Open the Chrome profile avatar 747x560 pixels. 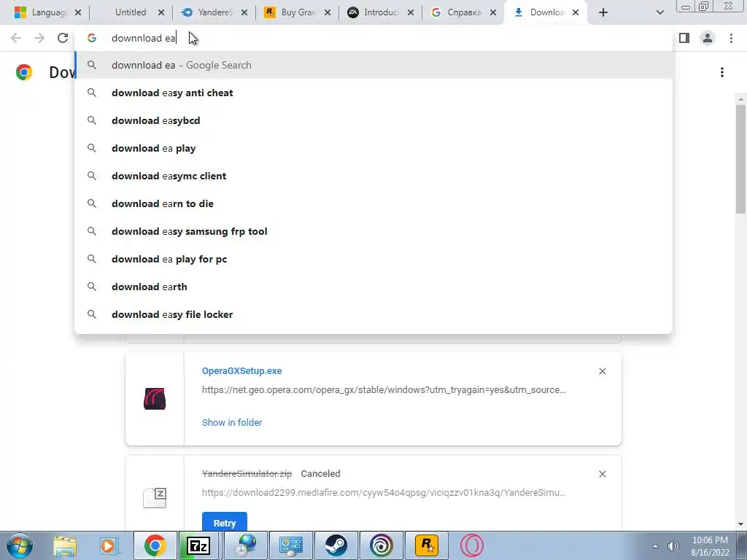pos(708,38)
